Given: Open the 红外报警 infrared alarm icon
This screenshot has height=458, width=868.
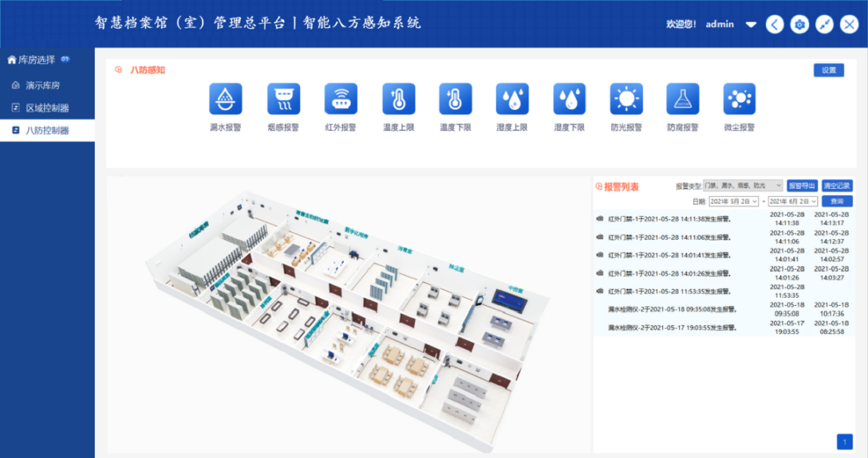Looking at the screenshot, I should click(x=340, y=99).
